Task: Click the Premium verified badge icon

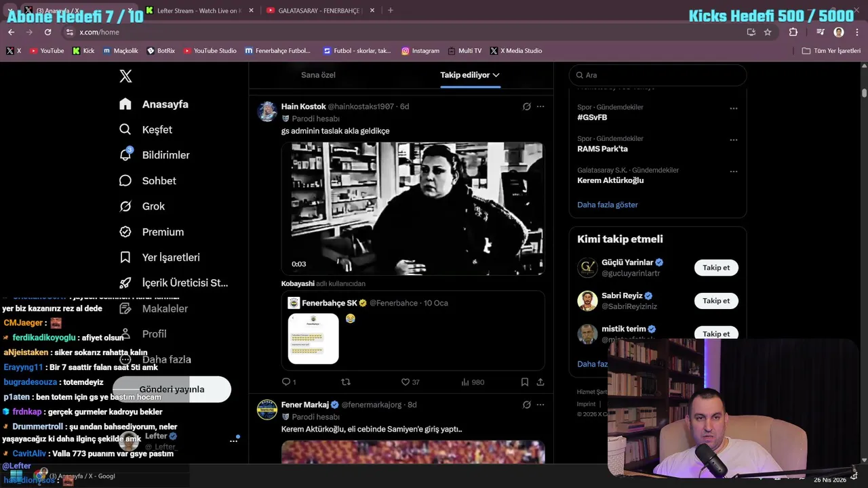Action: coord(125,232)
